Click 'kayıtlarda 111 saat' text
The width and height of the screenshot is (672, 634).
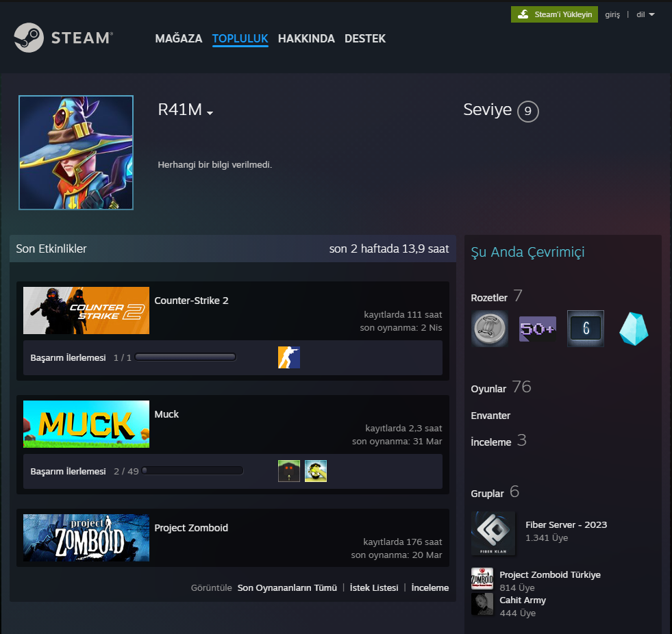pyautogui.click(x=403, y=314)
